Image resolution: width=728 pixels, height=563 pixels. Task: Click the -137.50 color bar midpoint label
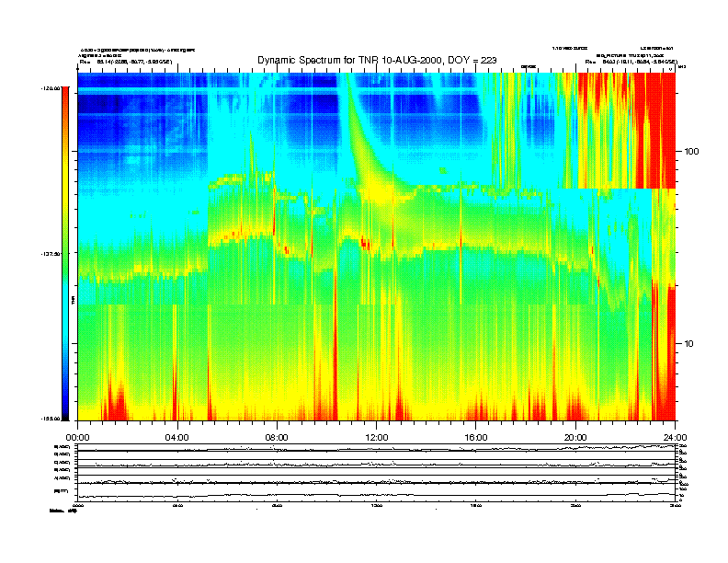point(51,254)
